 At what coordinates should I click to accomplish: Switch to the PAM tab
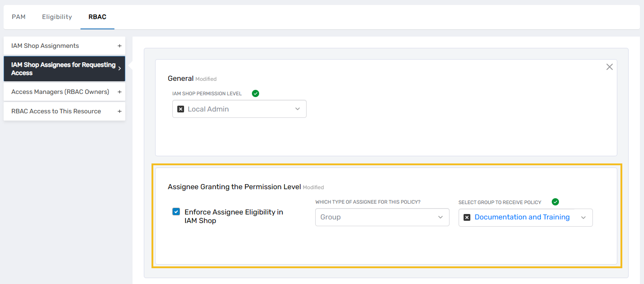(19, 17)
